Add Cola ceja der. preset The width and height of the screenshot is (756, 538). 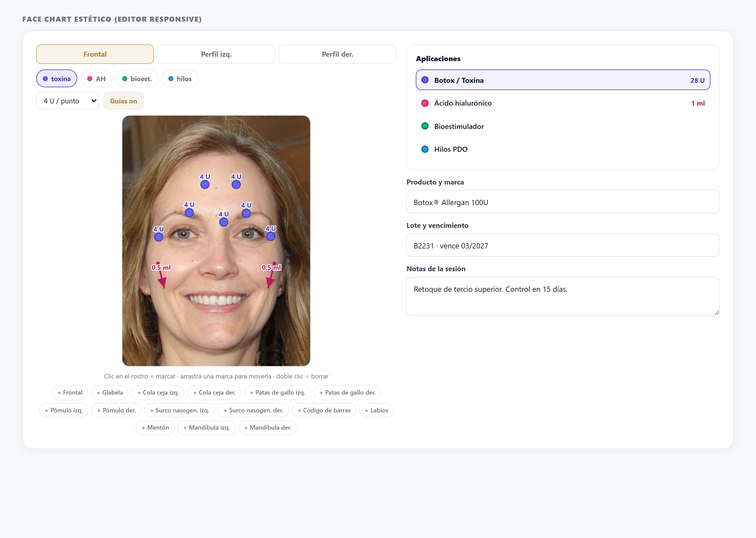214,393
